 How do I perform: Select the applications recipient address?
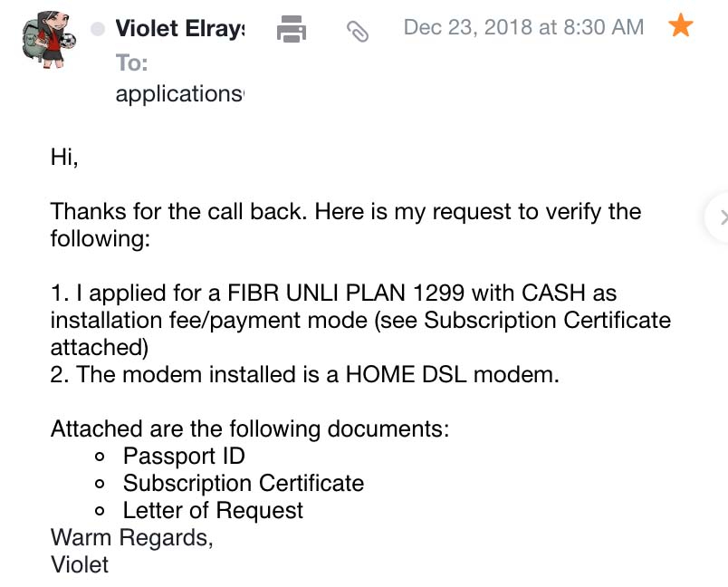coord(179,93)
